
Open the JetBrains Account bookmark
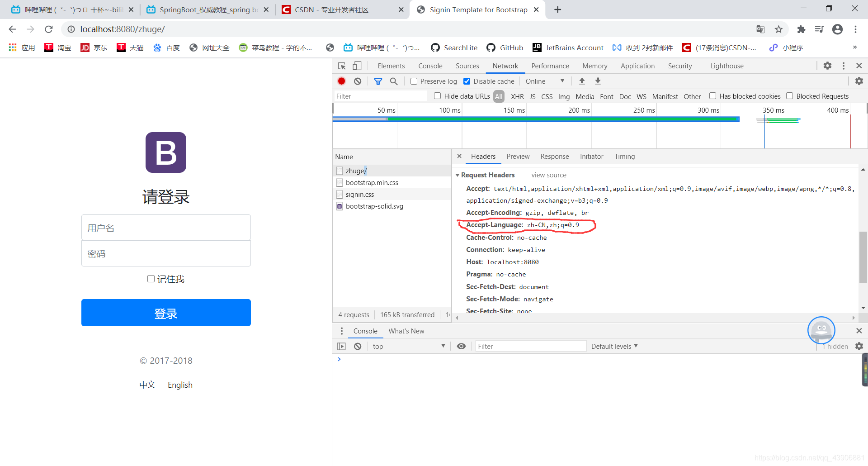[x=568, y=48]
